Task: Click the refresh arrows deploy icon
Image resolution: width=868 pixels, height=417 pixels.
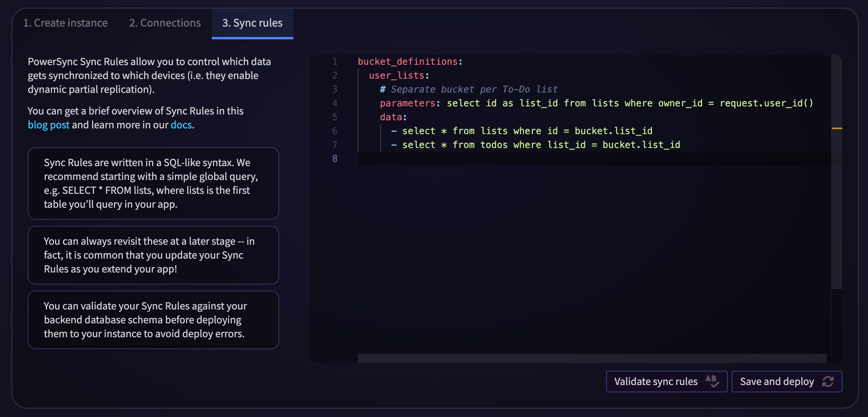Action: pos(828,382)
